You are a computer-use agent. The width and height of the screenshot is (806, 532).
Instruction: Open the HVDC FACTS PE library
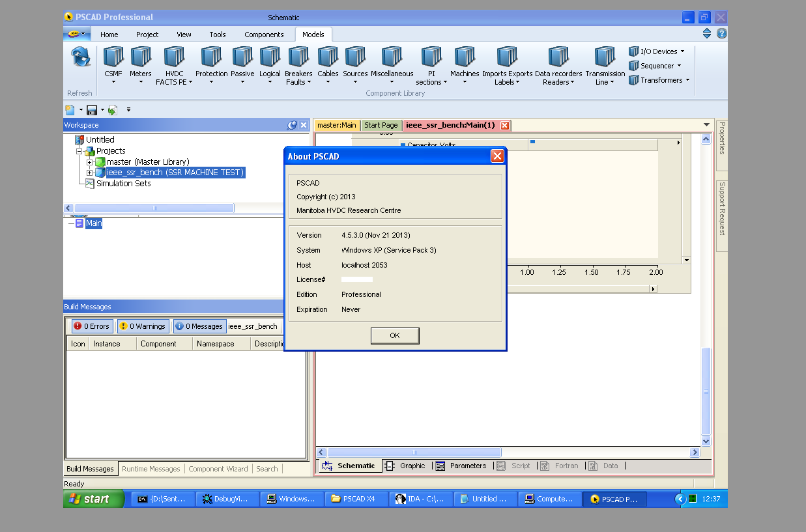[174, 65]
